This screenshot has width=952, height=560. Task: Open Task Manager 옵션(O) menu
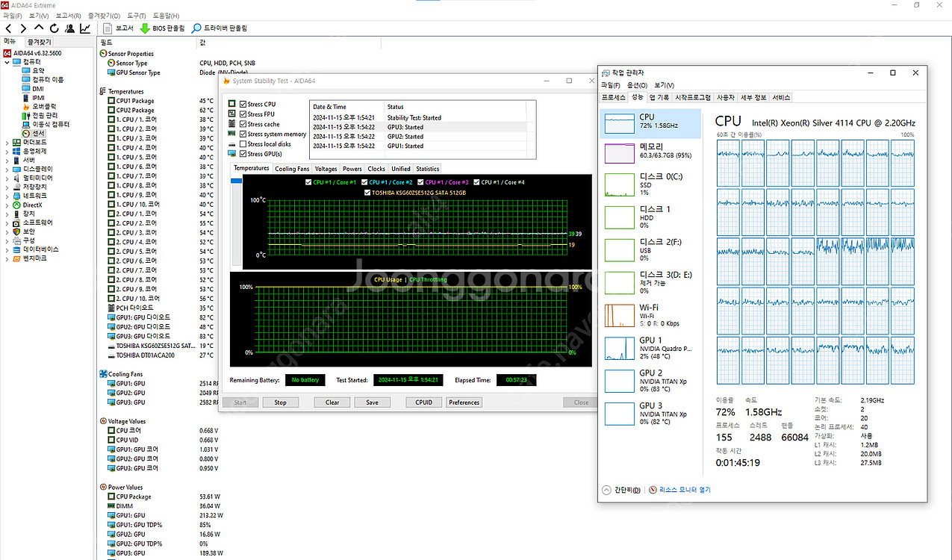[638, 85]
